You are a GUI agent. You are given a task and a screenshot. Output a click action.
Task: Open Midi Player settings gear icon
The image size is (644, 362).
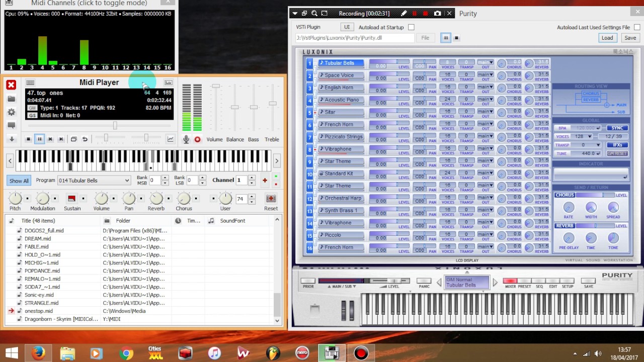11,112
